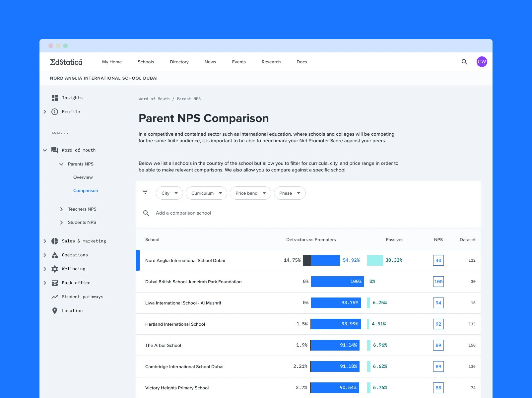Screen dimensions: 532x398
Task: Click the Location pin icon
Action: coord(55,311)
